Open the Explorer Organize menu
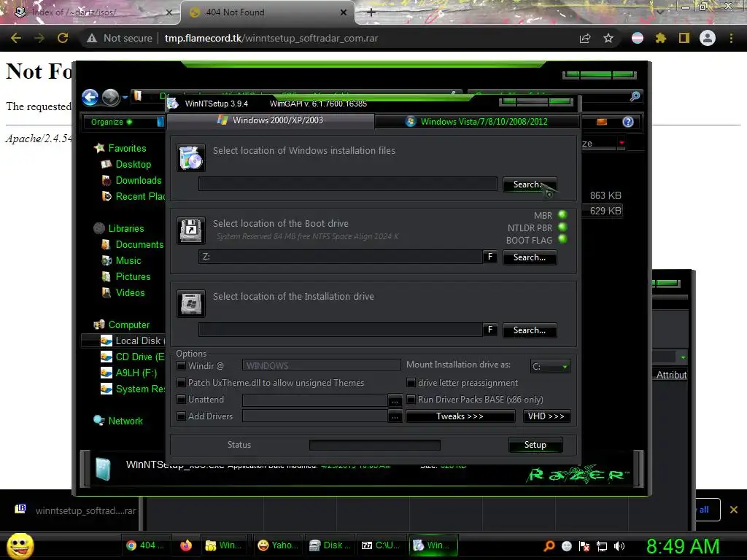747x560 pixels. click(x=112, y=122)
